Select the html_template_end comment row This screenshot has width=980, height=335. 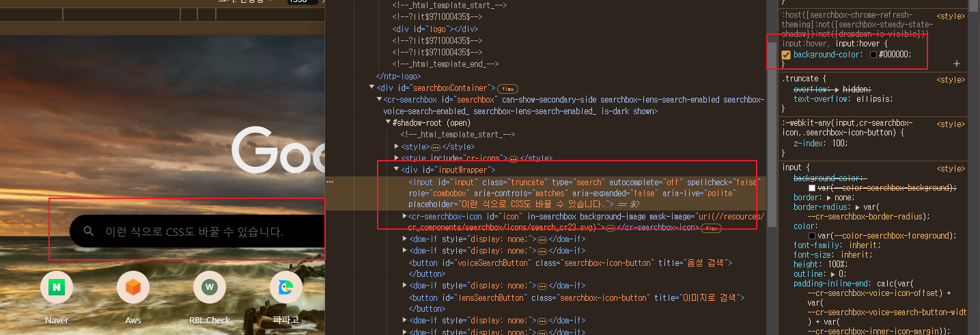point(445,64)
